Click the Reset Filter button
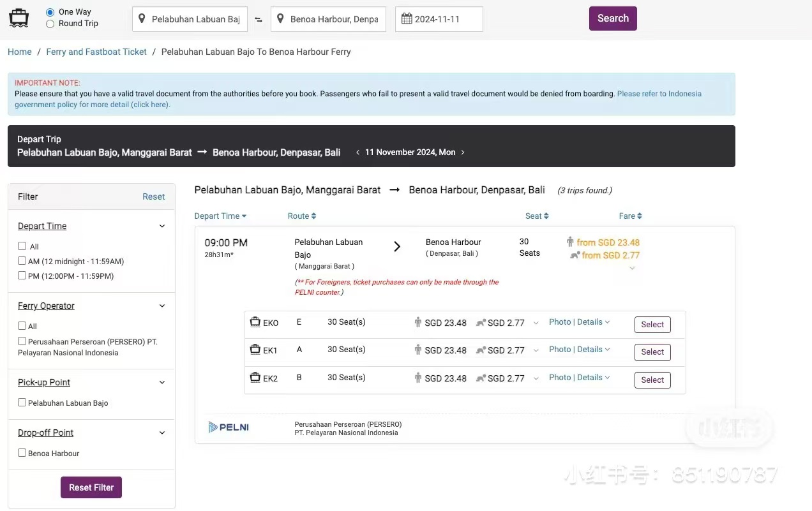The height and width of the screenshot is (511, 812). [x=91, y=487]
